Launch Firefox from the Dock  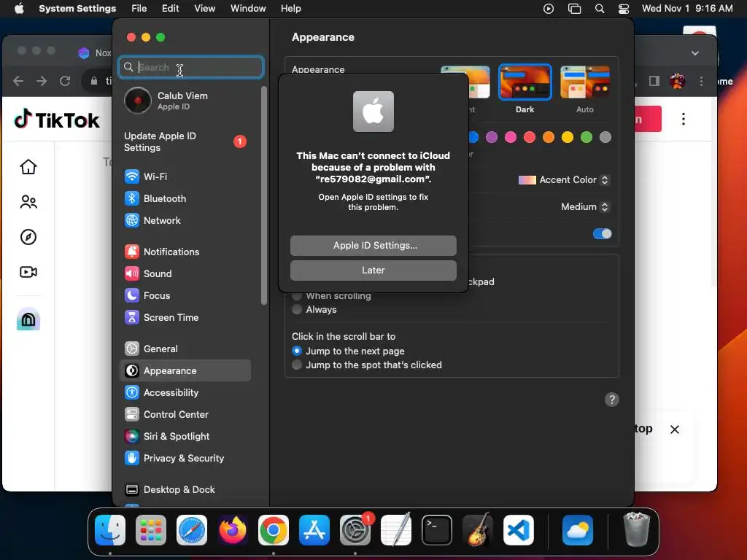click(x=233, y=530)
